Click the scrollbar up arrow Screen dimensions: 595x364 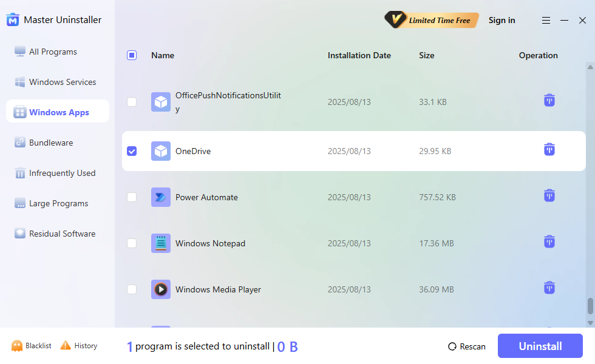[x=590, y=66]
